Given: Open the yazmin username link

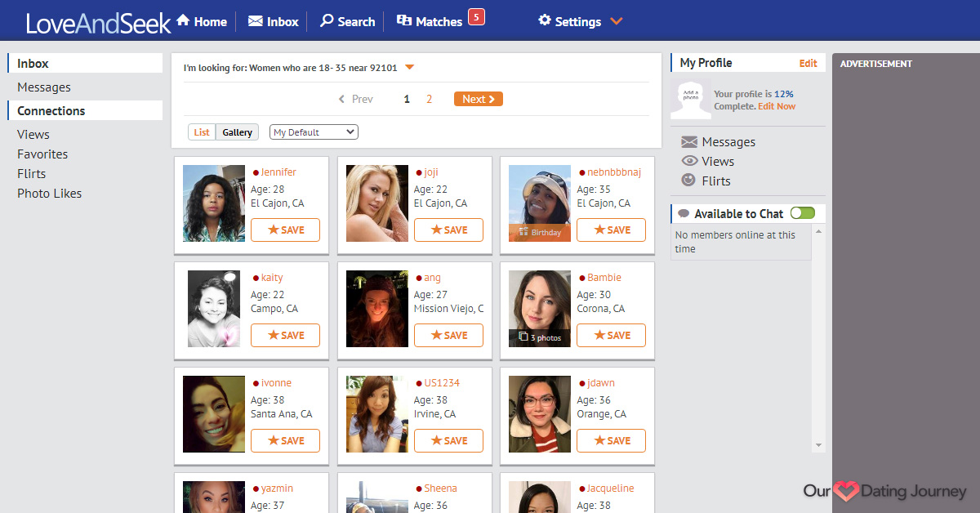Looking at the screenshot, I should [x=277, y=488].
